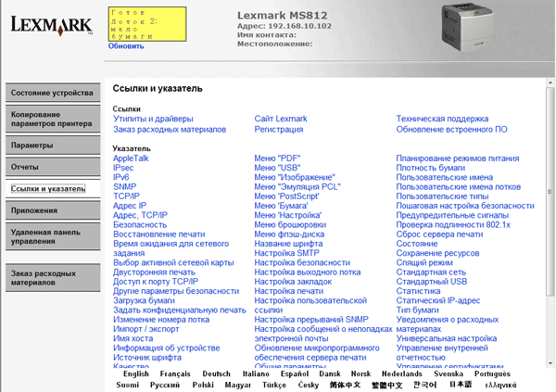Open Двусторонняя печать link

[x=154, y=272]
